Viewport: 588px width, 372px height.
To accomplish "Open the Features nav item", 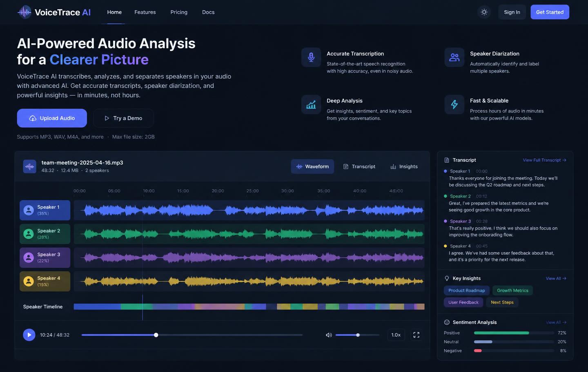I will [145, 12].
